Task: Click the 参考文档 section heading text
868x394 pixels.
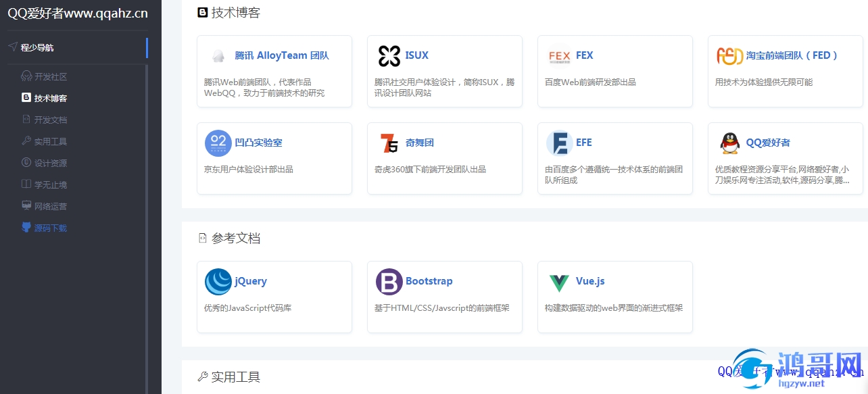Action: pyautogui.click(x=236, y=238)
